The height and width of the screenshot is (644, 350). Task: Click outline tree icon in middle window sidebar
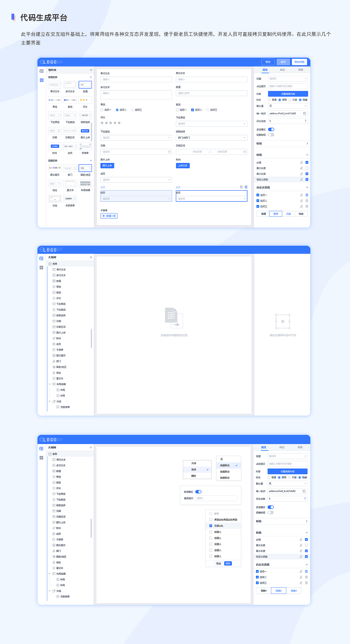coord(41,258)
